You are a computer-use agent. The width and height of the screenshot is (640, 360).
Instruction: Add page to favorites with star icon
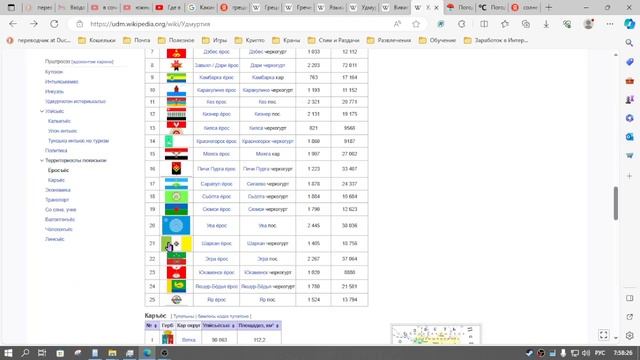(x=416, y=24)
